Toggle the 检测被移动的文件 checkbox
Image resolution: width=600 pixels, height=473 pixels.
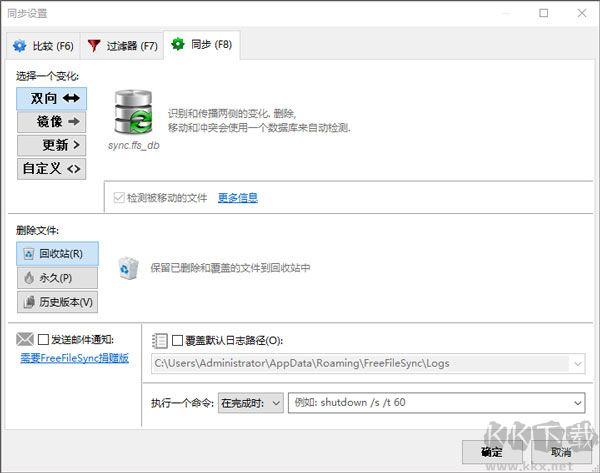coord(119,198)
